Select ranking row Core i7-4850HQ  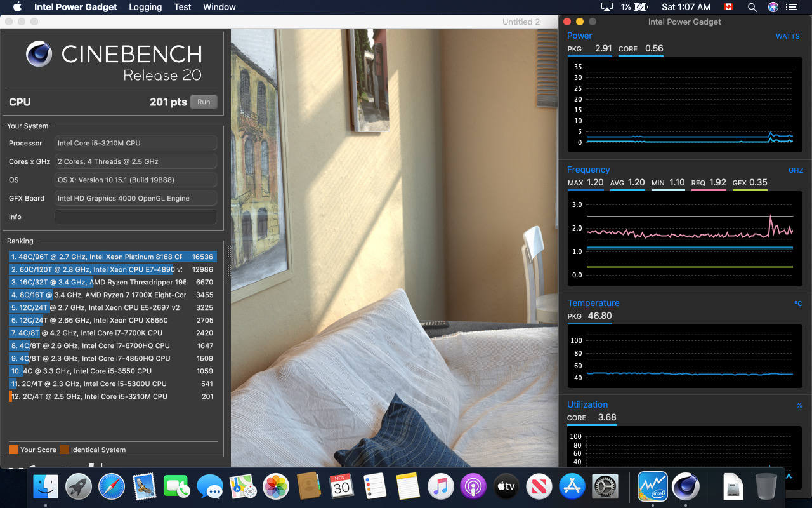(x=113, y=358)
